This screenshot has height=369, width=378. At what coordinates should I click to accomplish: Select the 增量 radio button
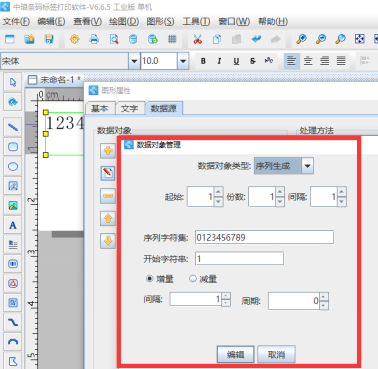pos(150,279)
